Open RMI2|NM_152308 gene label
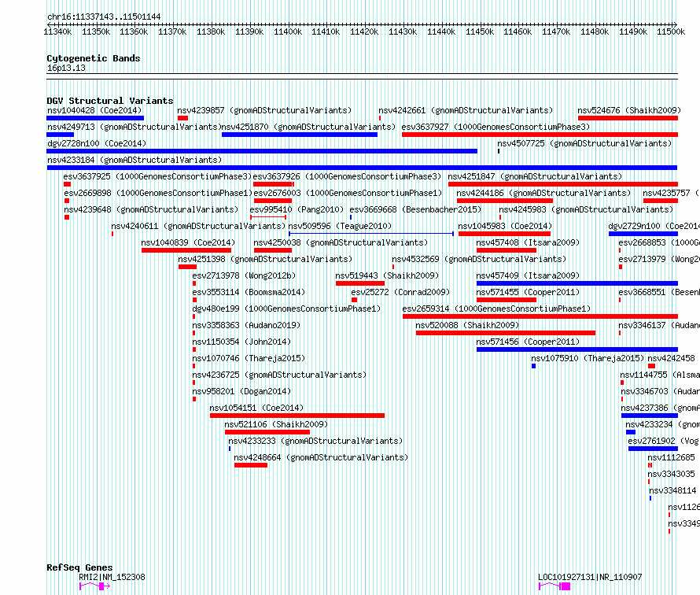 112,577
